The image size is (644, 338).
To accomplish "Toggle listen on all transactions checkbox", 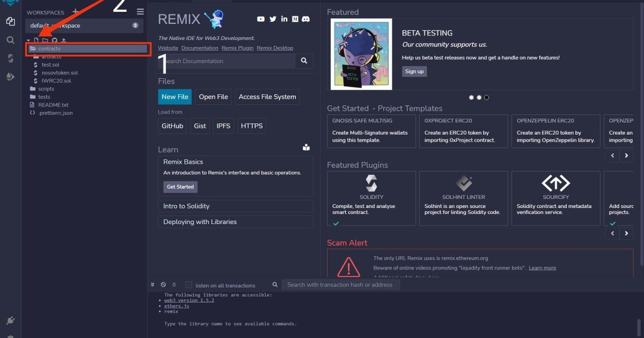I will click(189, 285).
